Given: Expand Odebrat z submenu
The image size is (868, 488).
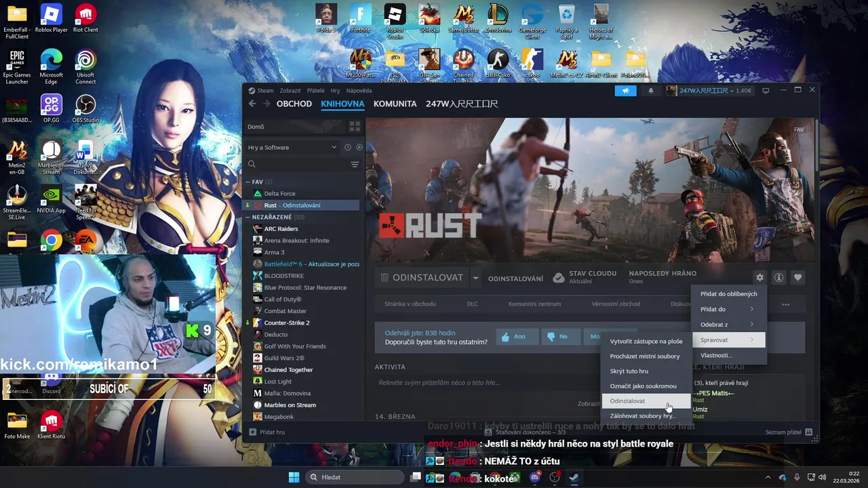Looking at the screenshot, I should pyautogui.click(x=728, y=325).
